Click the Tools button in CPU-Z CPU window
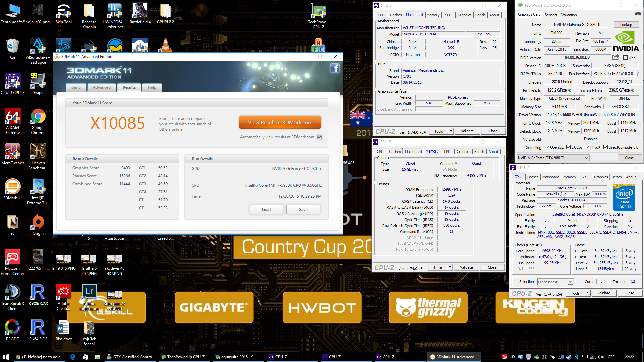This screenshot has width=644, height=362. pyautogui.click(x=575, y=293)
